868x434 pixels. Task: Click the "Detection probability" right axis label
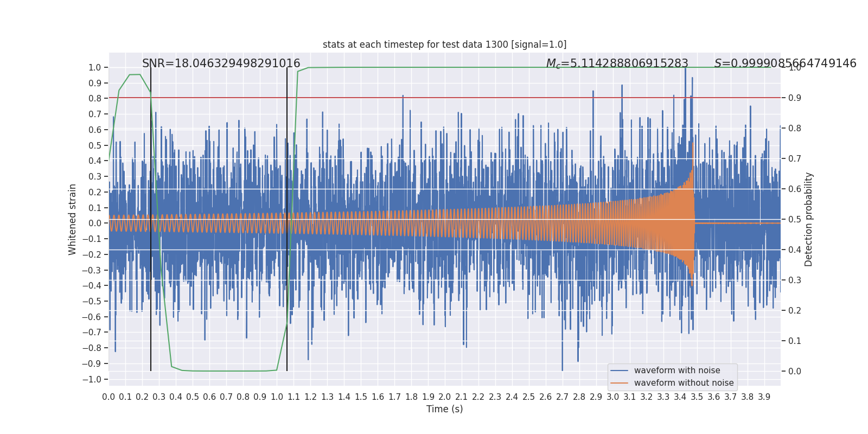pos(809,219)
